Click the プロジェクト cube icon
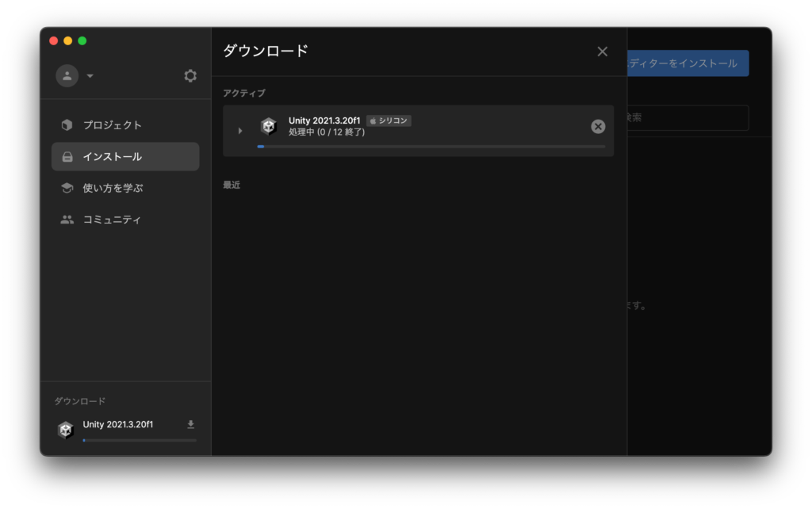 (x=67, y=124)
